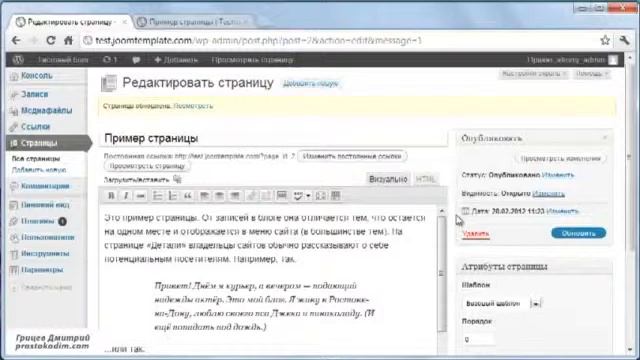Open the user account menu in admin bar
This screenshot has width=640, height=360.
572,60
